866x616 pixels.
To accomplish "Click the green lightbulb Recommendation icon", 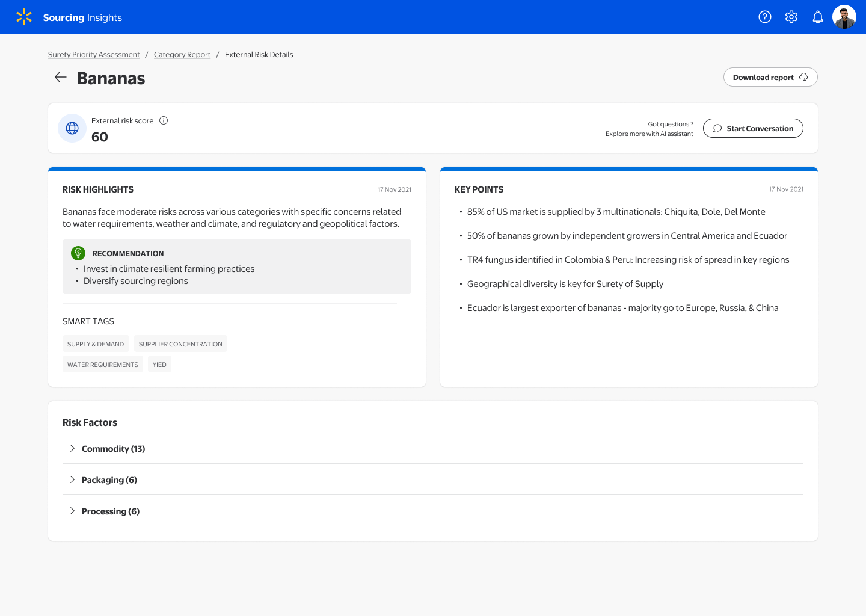I will [x=78, y=253].
